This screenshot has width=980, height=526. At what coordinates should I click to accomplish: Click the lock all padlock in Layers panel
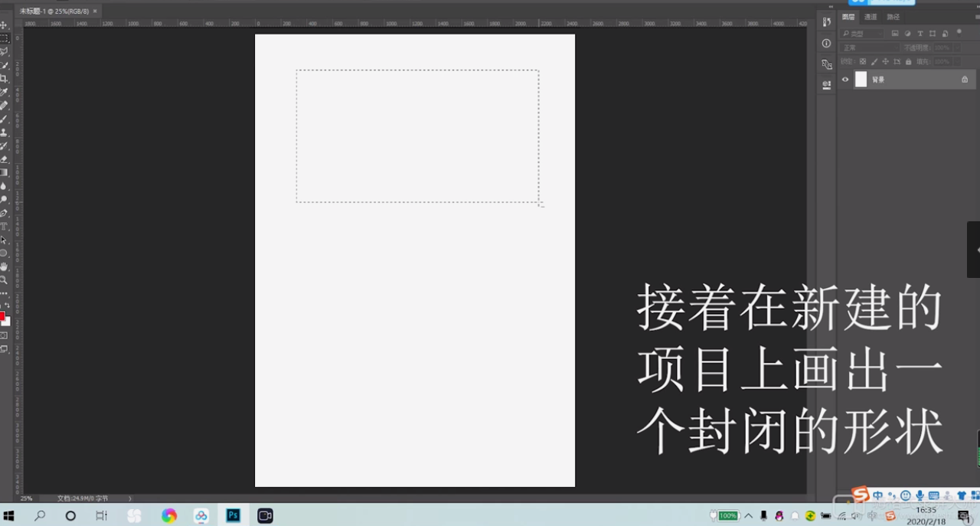909,61
